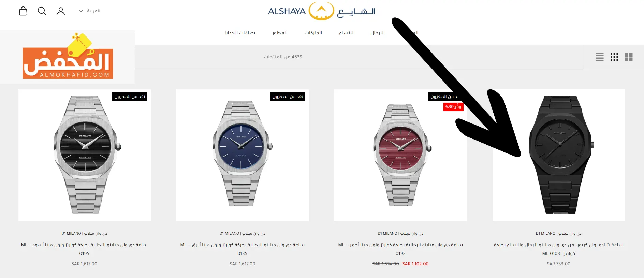Switch to two-column large grid view icon
The image size is (644, 278).
(629, 57)
